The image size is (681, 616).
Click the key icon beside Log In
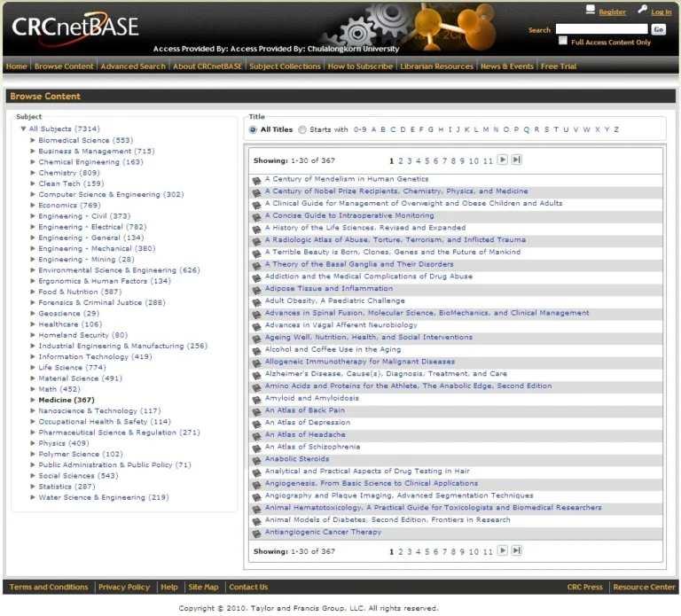tap(642, 9)
